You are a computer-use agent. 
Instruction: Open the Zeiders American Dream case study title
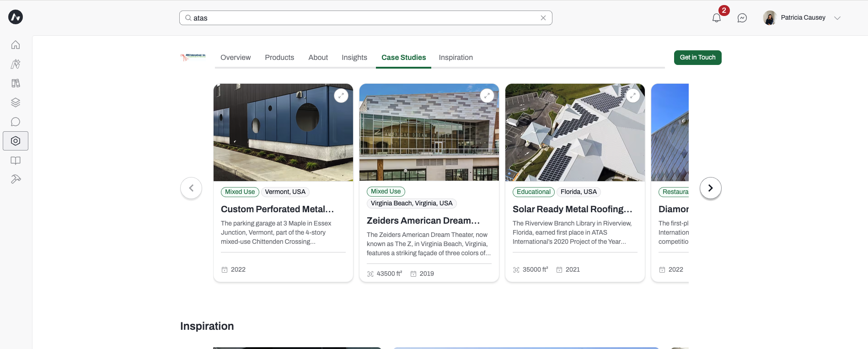click(x=423, y=220)
